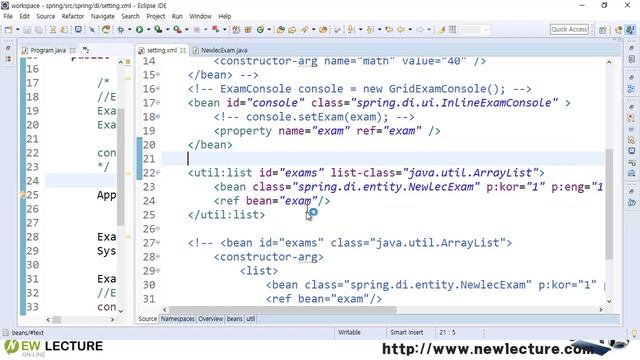Click the Open Type folder icon
The image size is (640, 360).
(280, 29)
